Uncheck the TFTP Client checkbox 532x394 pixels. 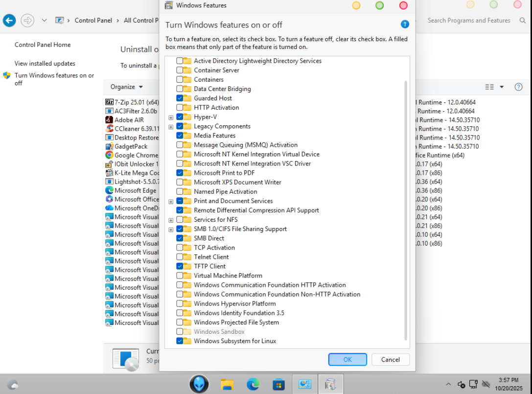click(x=180, y=266)
